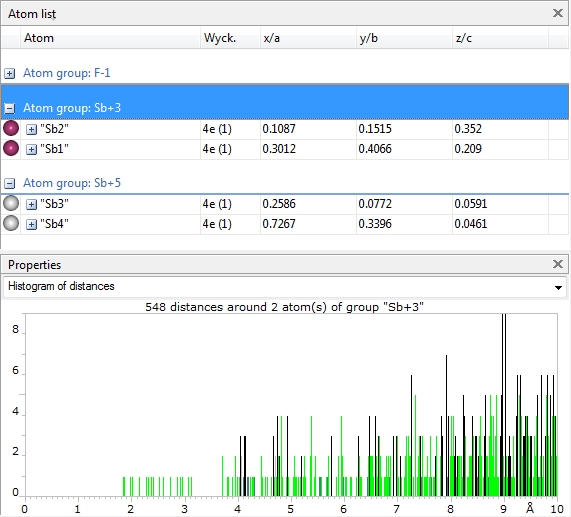The image size is (571, 517).
Task: Click the purple Sb1 atom sphere icon
Action: [x=11, y=149]
